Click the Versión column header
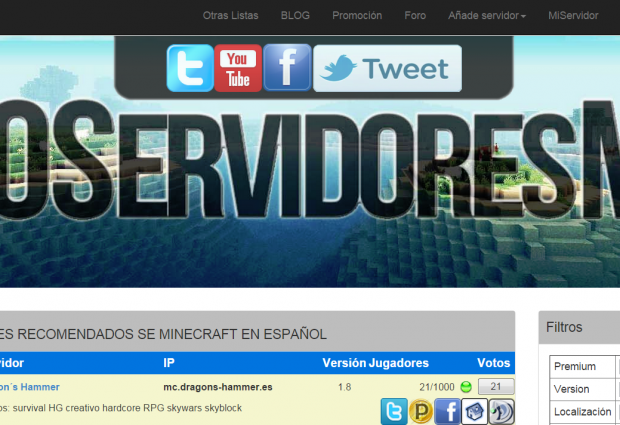Screen dimensions: 620x425 [x=344, y=363]
